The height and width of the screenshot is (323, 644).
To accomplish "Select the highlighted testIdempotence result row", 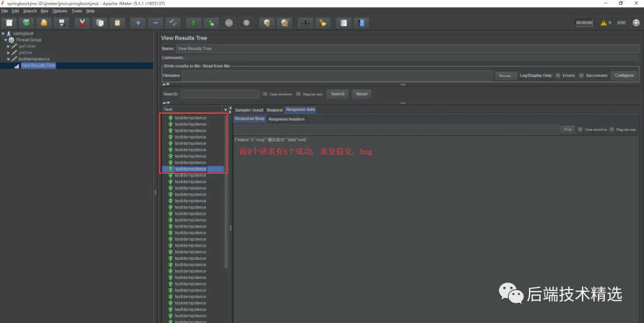I will 193,169.
